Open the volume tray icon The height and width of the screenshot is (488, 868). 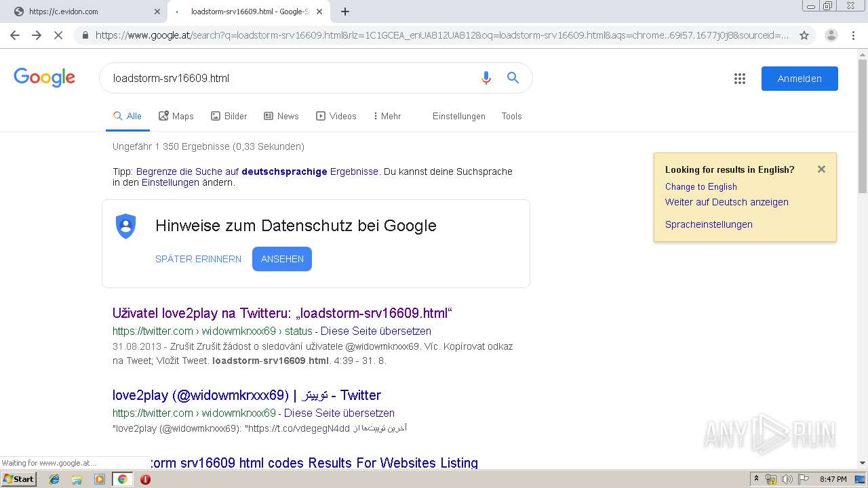click(x=787, y=479)
